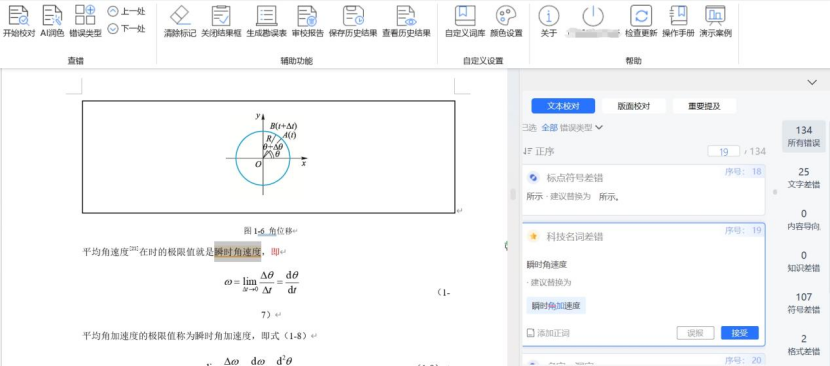
Task: Save history results with 保存历史结果
Action: click(x=353, y=21)
